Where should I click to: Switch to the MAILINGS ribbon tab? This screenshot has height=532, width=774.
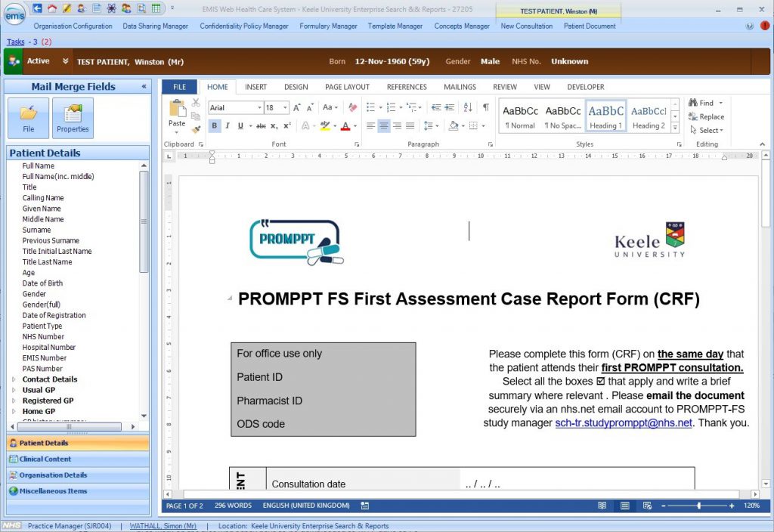coord(460,87)
